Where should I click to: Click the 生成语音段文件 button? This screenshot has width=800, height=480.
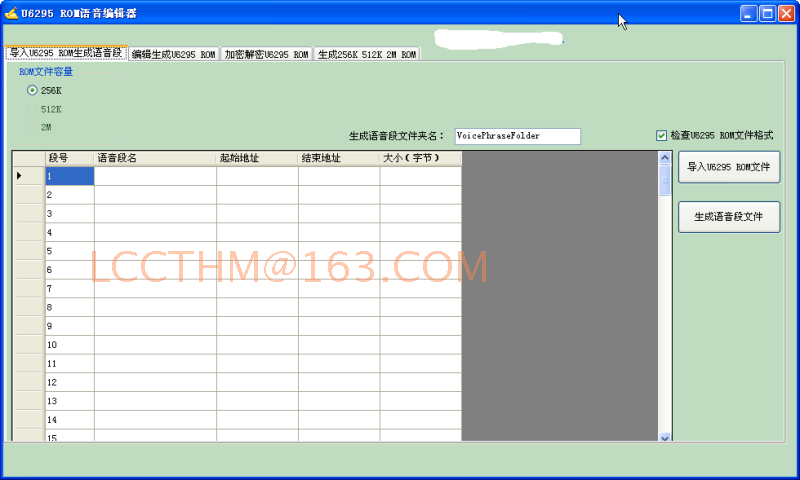[728, 216]
